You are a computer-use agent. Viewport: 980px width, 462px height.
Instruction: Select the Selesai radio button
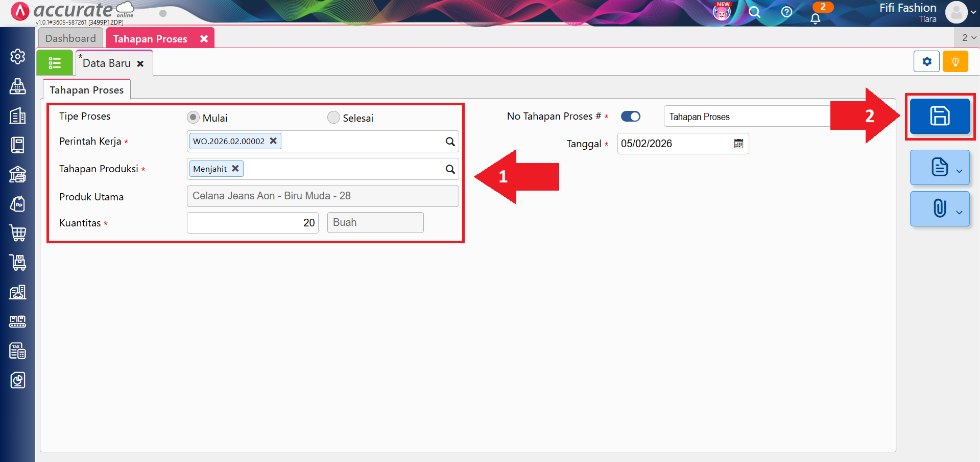coord(333,118)
